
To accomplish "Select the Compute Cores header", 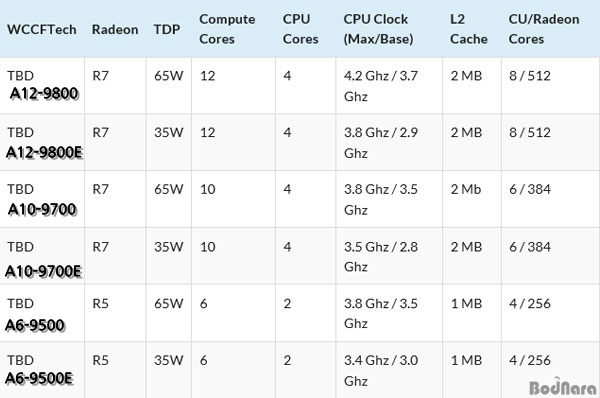I will click(227, 29).
